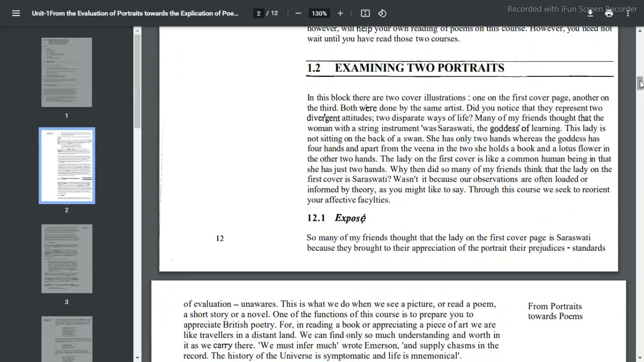644x362 pixels.
Task: Open the more actions three-dot menu
Action: pos(628,14)
